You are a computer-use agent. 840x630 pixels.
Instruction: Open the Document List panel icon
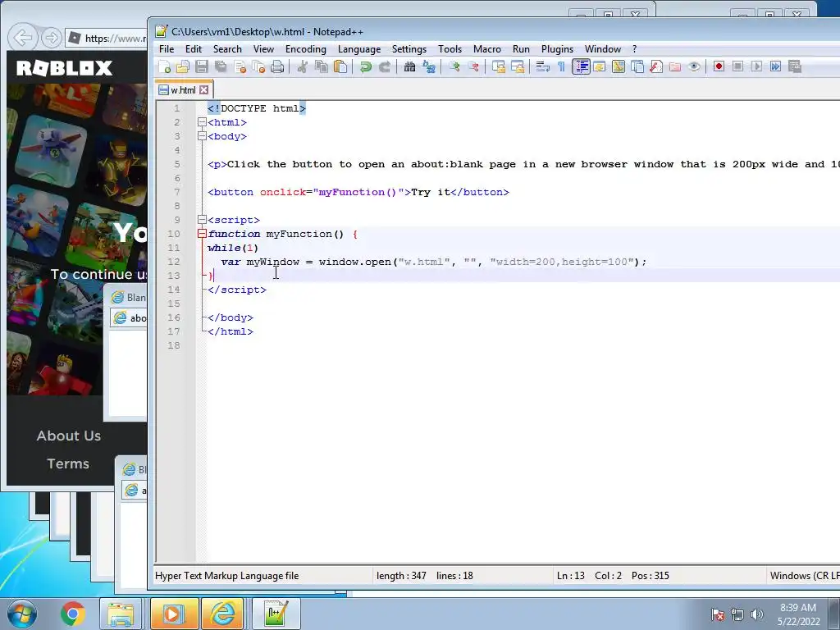click(x=637, y=67)
